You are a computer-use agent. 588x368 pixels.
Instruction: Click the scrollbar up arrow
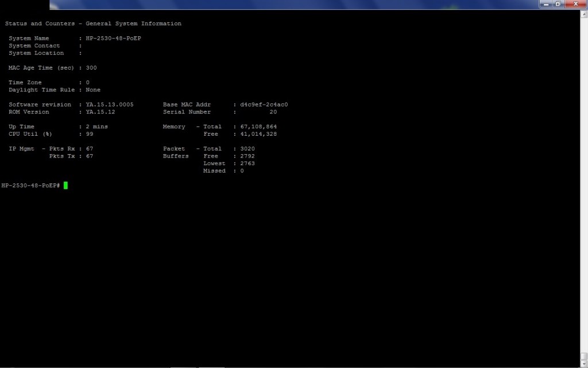[584, 14]
